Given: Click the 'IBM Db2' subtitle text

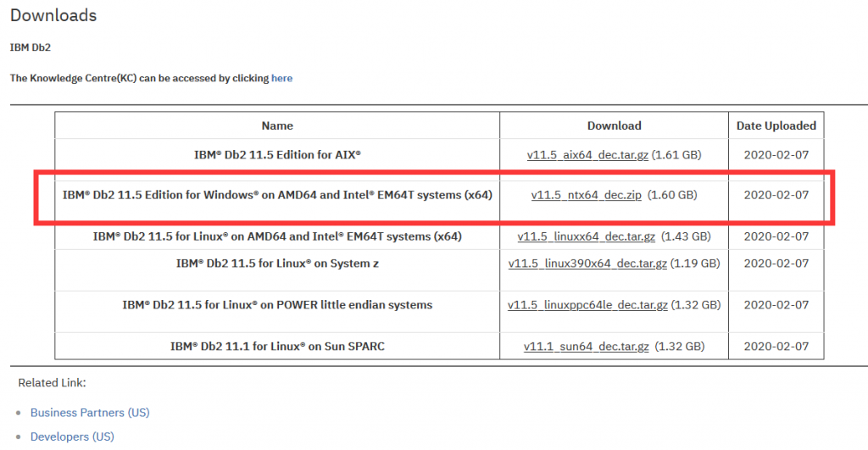Looking at the screenshot, I should pyautogui.click(x=31, y=47).
